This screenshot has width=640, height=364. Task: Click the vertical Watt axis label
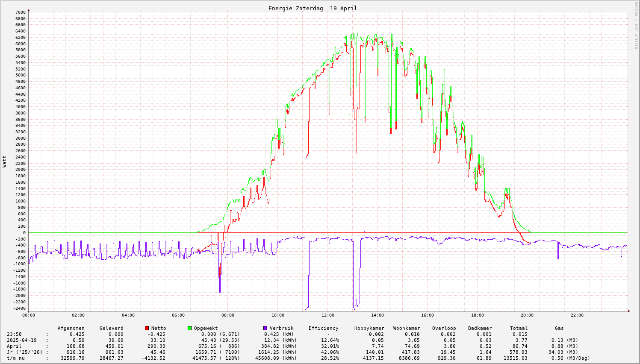point(5,161)
